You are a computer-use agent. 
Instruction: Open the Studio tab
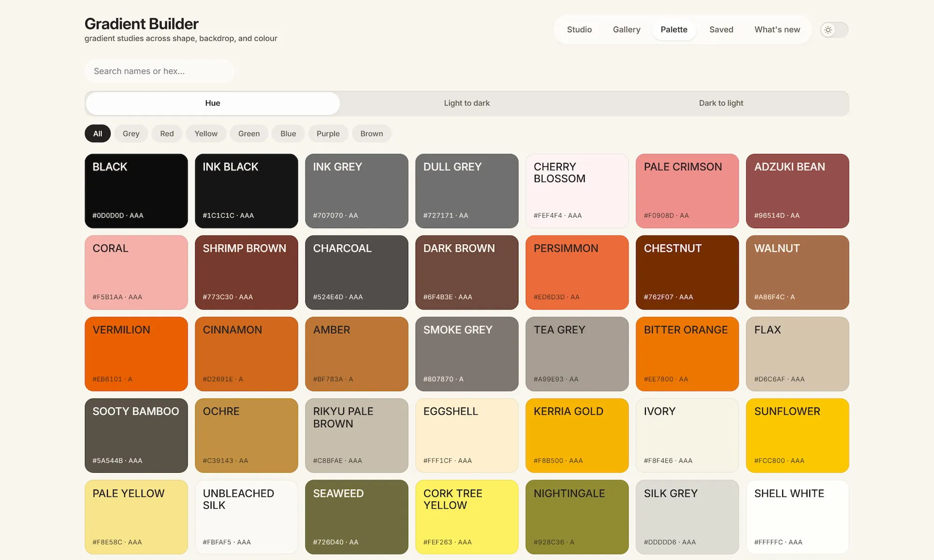579,29
